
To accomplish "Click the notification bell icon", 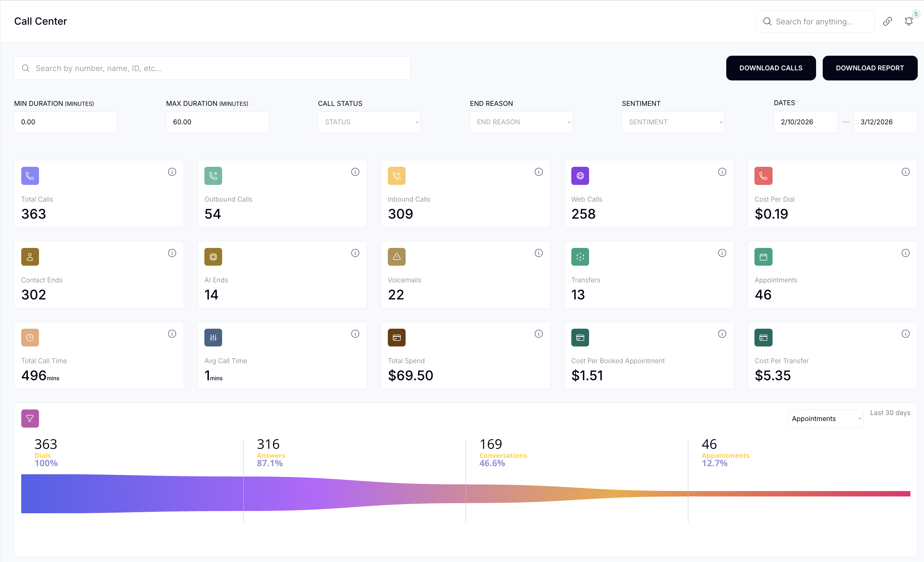I will (908, 21).
